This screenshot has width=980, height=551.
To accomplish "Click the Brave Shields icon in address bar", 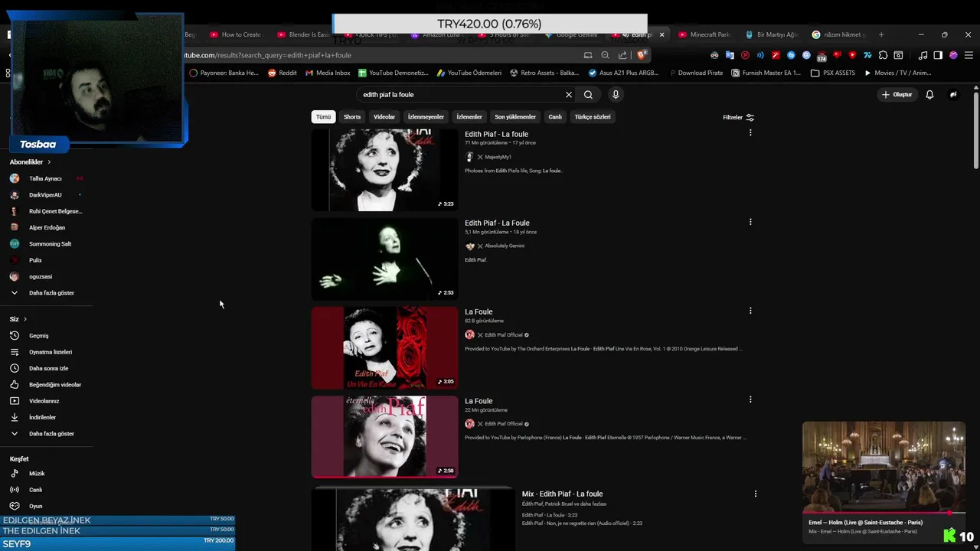I will pyautogui.click(x=642, y=55).
